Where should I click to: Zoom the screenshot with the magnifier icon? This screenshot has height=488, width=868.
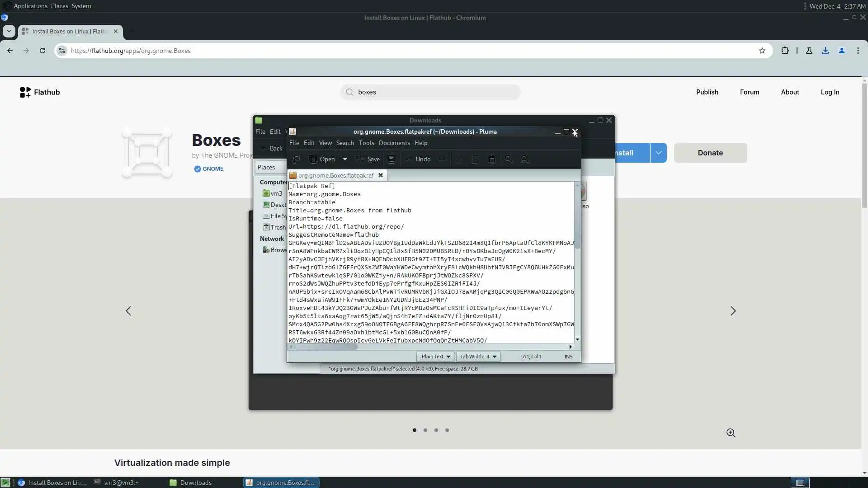click(x=731, y=433)
